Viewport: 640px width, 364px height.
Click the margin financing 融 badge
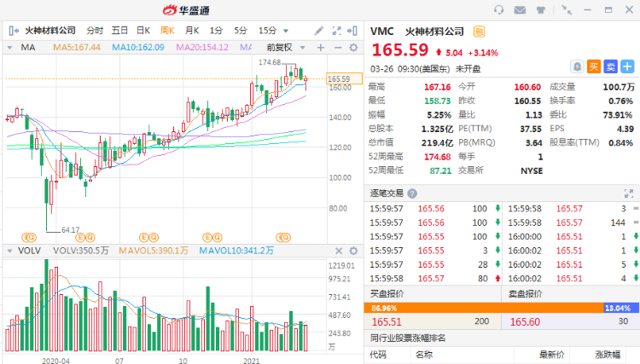[x=480, y=32]
